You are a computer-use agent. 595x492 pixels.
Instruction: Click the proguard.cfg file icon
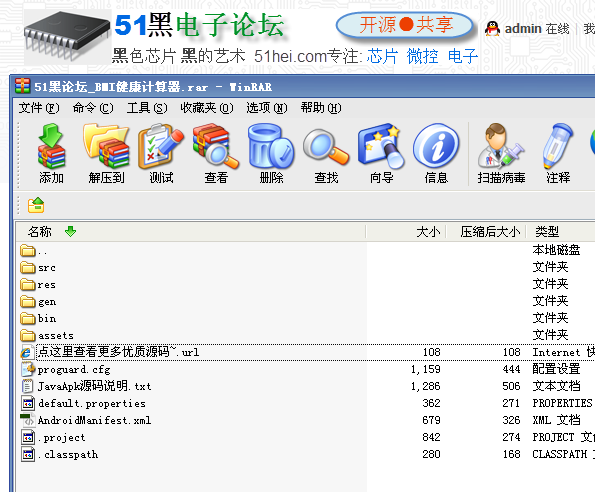[28, 369]
